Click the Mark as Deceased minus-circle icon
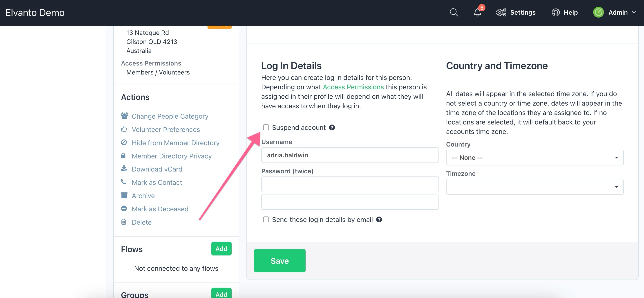644x298 pixels. (x=124, y=208)
